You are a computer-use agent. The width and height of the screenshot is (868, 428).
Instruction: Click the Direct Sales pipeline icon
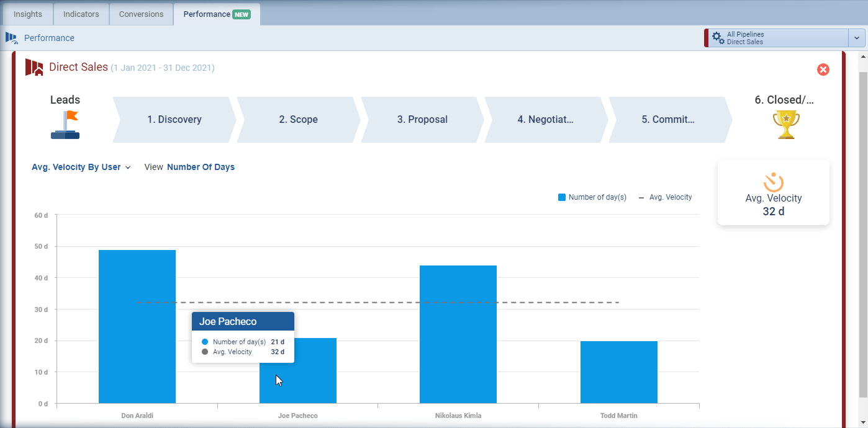34,68
